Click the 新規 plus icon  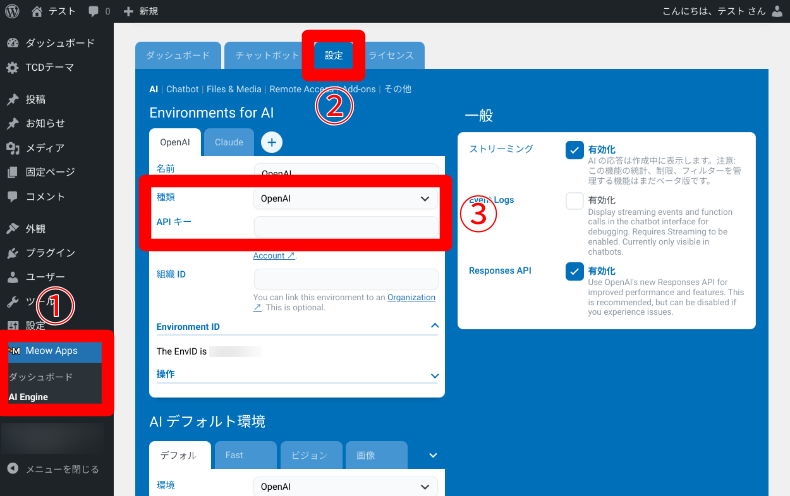pos(128,11)
